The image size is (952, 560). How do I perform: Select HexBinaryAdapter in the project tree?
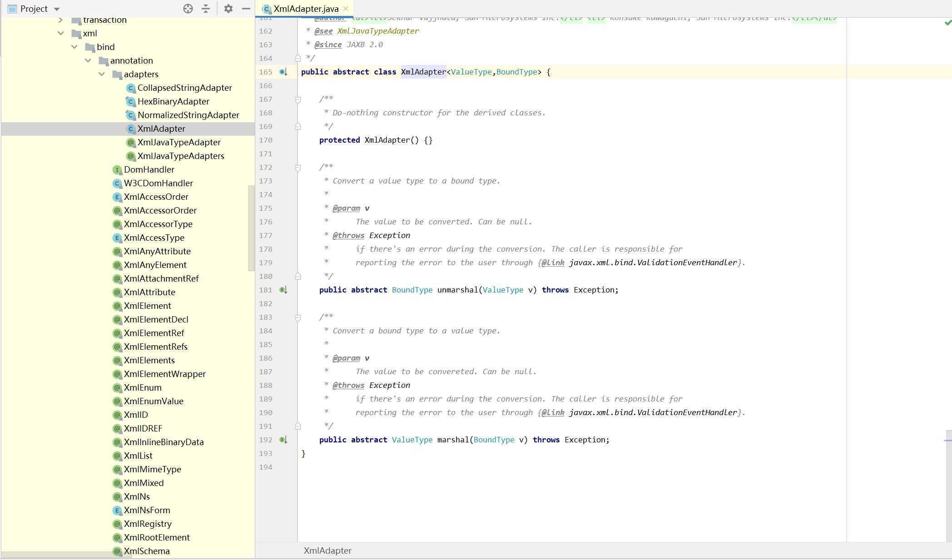173,101
